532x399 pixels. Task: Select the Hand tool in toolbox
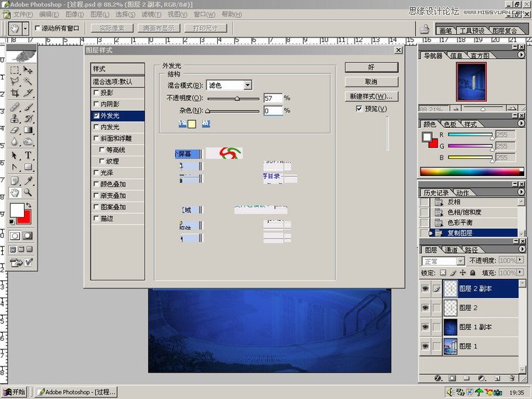(x=14, y=192)
